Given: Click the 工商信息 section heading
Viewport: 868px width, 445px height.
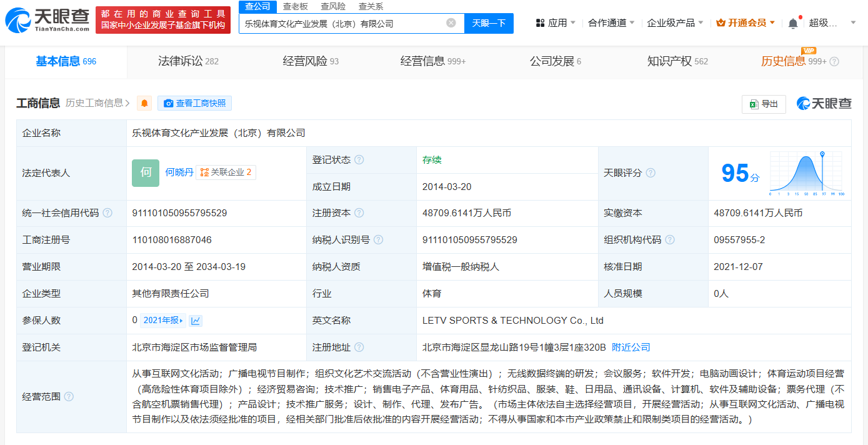Looking at the screenshot, I should point(38,103).
